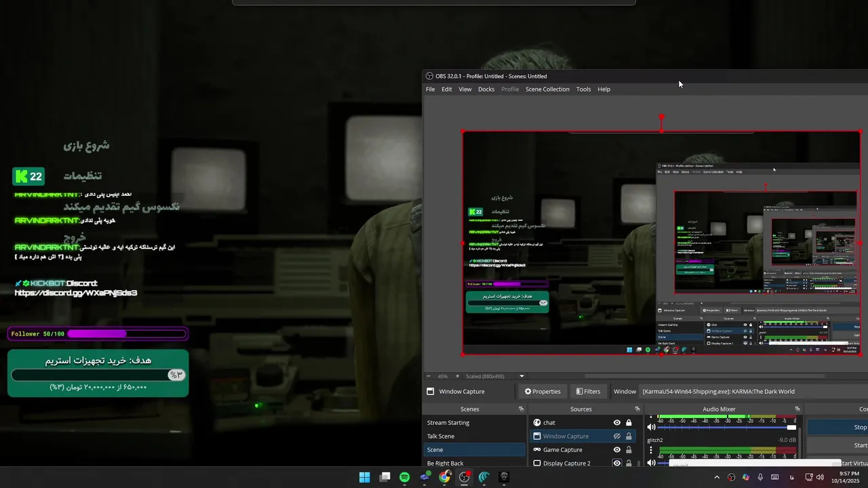Open the dark face icon app on taskbar

click(x=504, y=477)
